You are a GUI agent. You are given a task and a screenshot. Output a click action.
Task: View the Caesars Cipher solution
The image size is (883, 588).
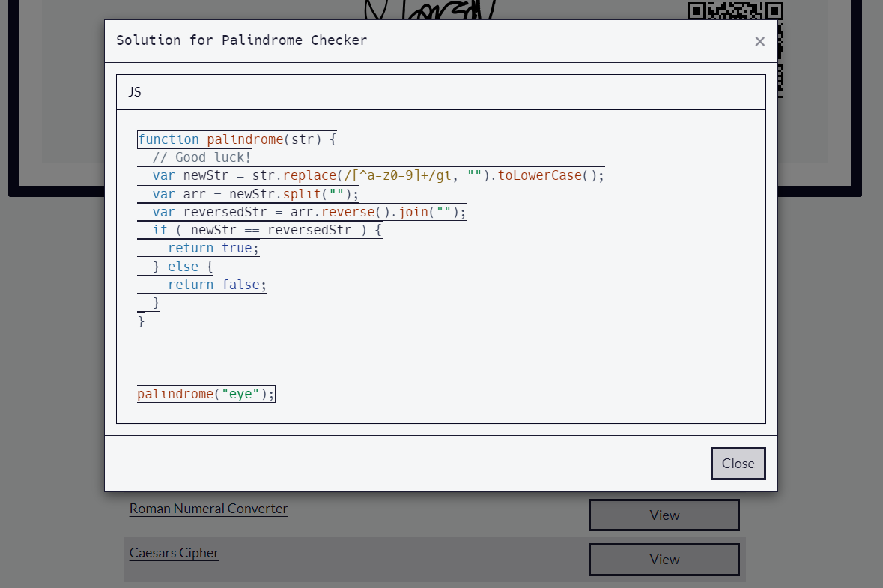pyautogui.click(x=664, y=560)
